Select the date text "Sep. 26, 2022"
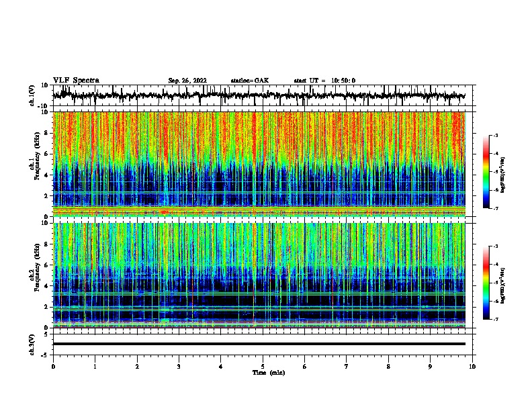Screen dimensions: 532x411 tap(187, 81)
